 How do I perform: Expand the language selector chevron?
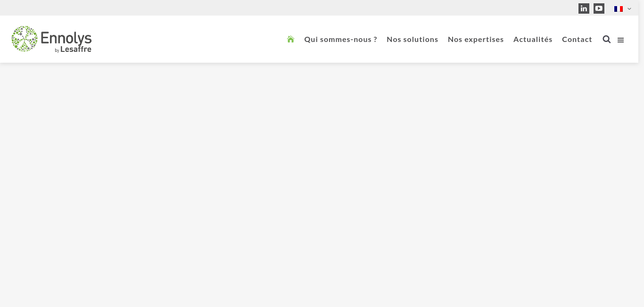click(x=629, y=9)
